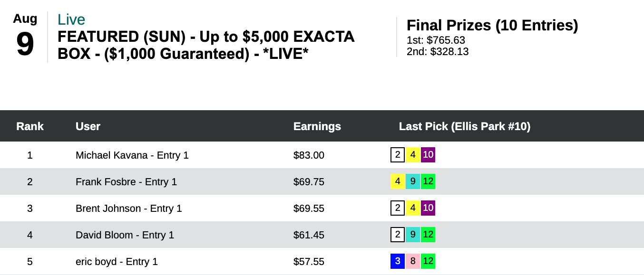644x275 pixels.
Task: Open Michael Kavana - Entry 1 user
Action: pyautogui.click(x=132, y=155)
